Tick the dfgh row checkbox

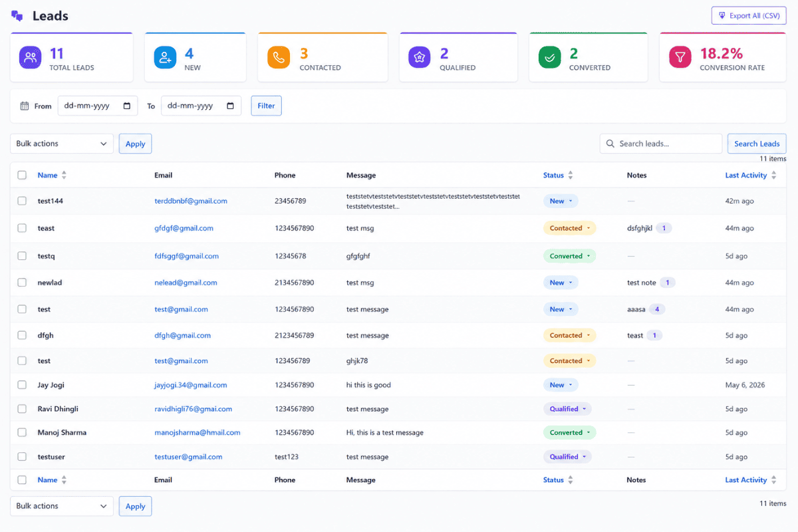click(22, 336)
